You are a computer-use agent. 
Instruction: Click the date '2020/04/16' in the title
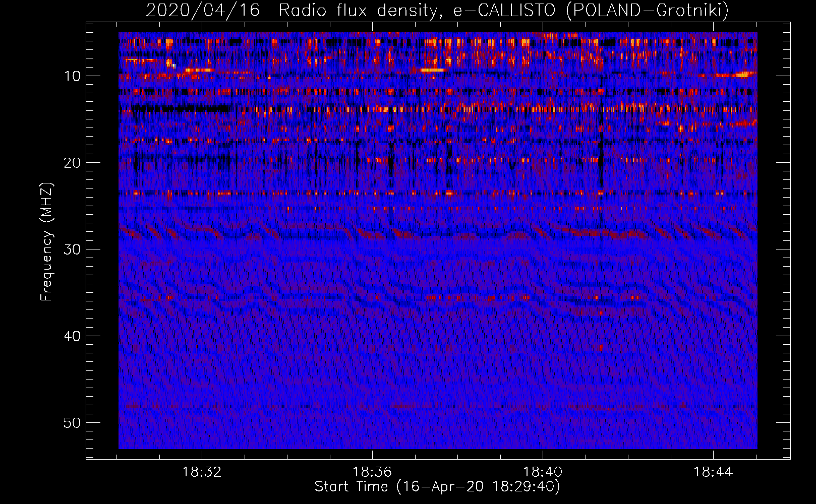[x=203, y=11]
